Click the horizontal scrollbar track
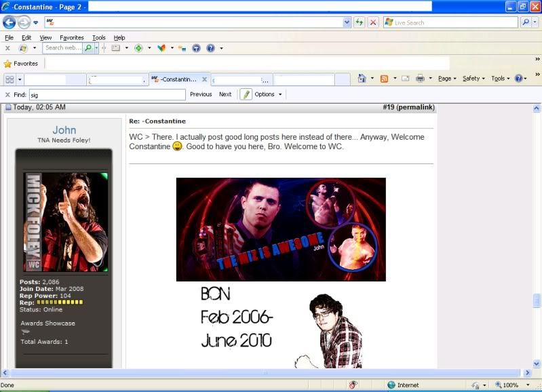The width and height of the screenshot is (542, 392). [265, 372]
